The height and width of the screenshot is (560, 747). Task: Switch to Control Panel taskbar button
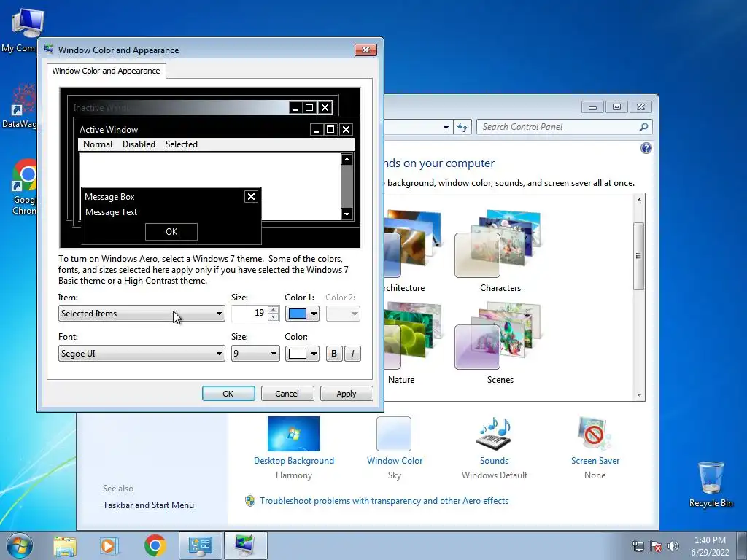[x=200, y=545]
